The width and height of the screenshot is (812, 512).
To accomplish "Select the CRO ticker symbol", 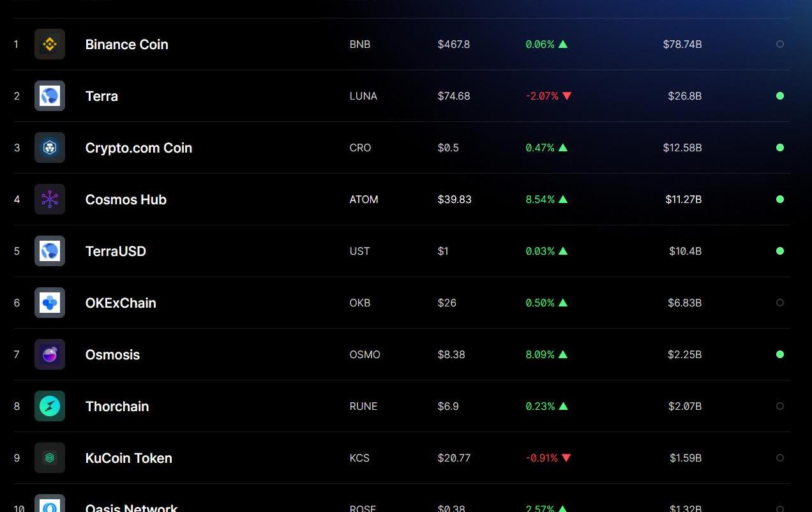I will pos(360,147).
